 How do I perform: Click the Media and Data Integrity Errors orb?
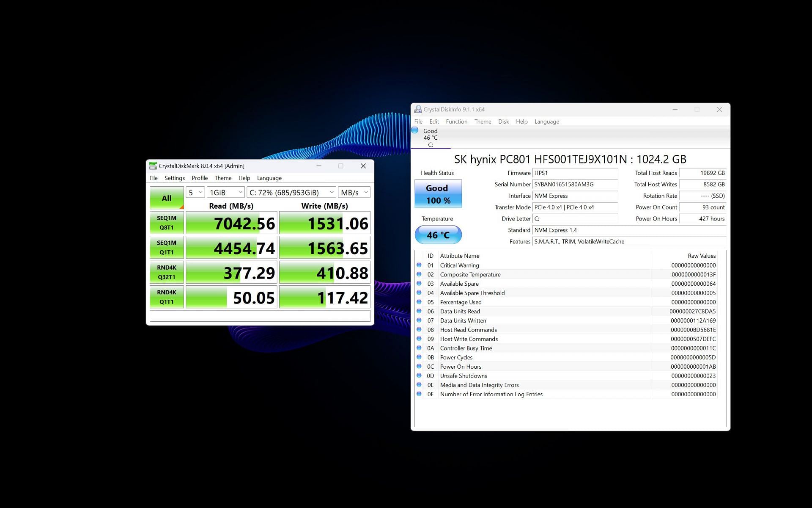click(419, 385)
